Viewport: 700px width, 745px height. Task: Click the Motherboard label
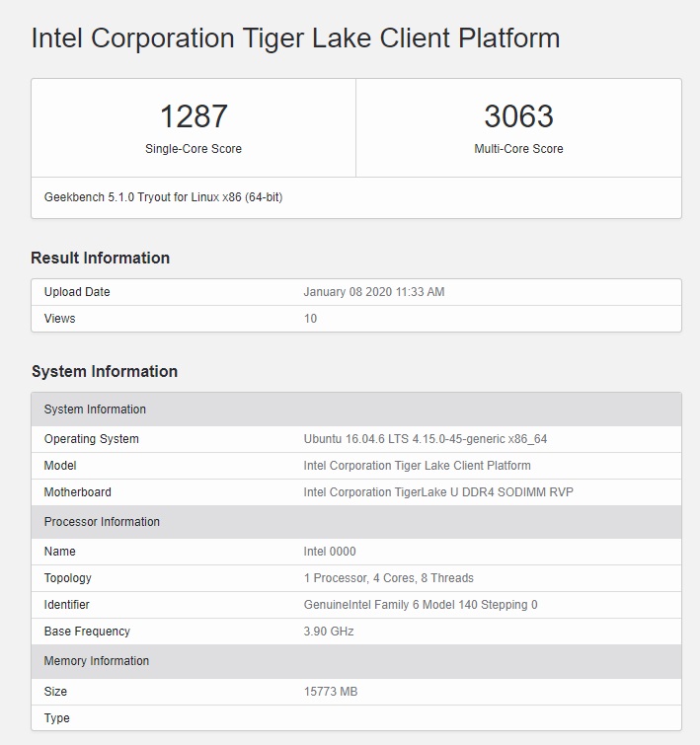pyautogui.click(x=78, y=491)
